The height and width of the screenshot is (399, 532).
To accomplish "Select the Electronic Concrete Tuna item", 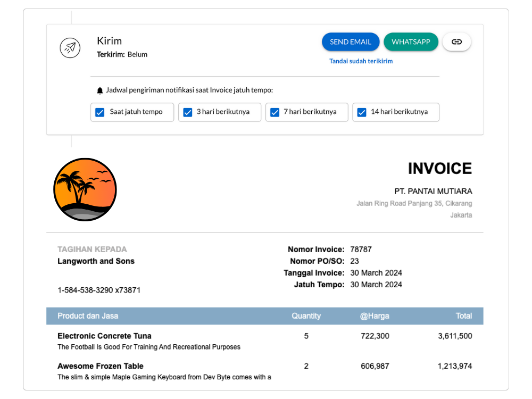I will click(104, 336).
